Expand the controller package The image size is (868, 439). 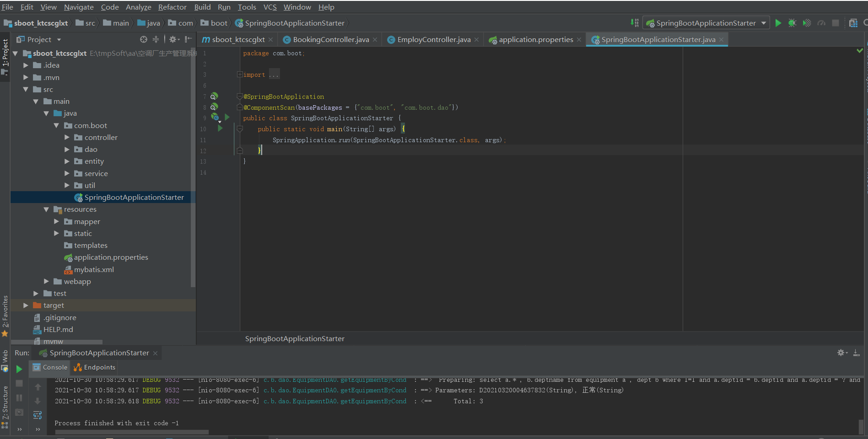point(67,137)
